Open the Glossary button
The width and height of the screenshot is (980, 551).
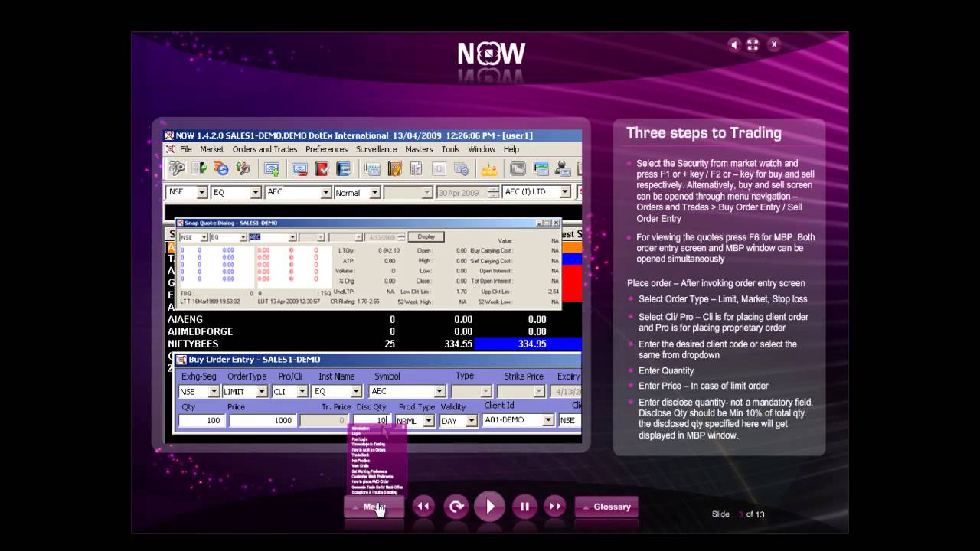(606, 507)
